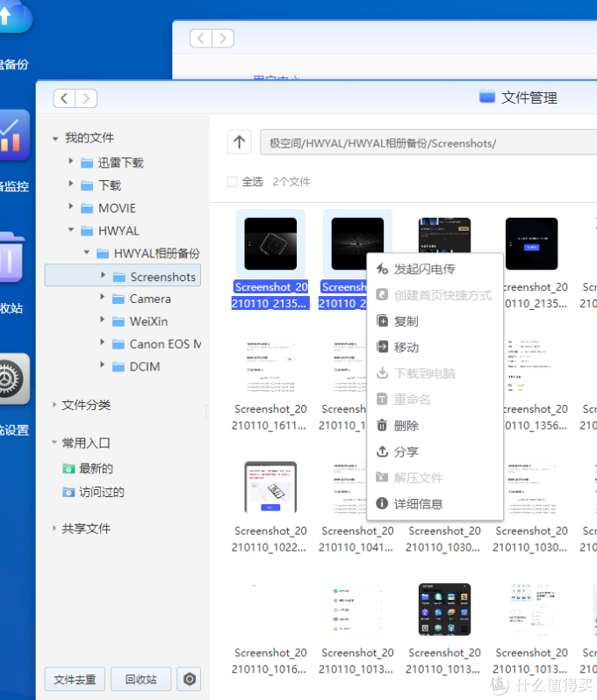
Task: Choose 复制 from the context menu
Action: click(406, 321)
